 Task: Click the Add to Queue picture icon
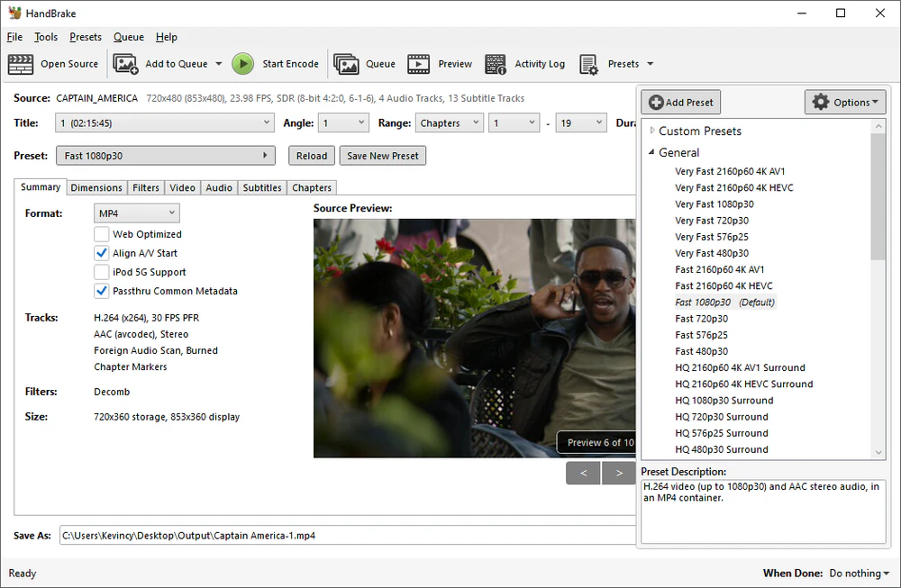[x=125, y=64]
